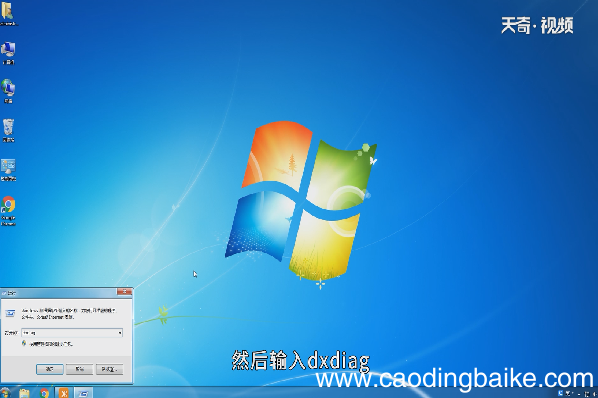Click the Windows Start orb
The image size is (598, 398).
click(x=5, y=393)
